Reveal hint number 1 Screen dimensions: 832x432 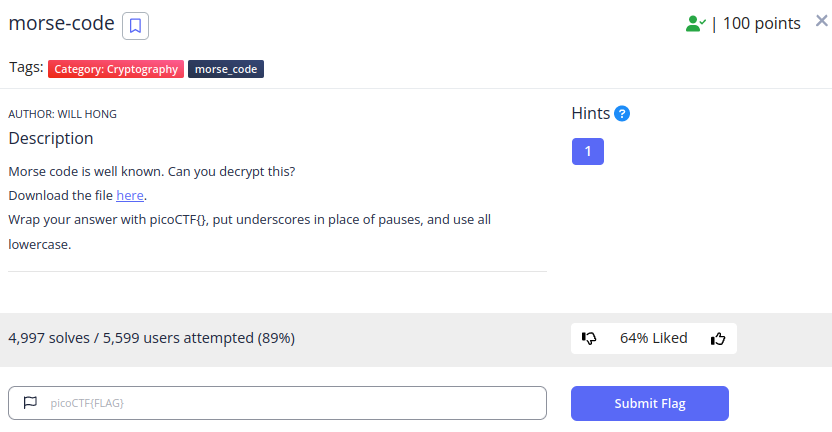588,151
